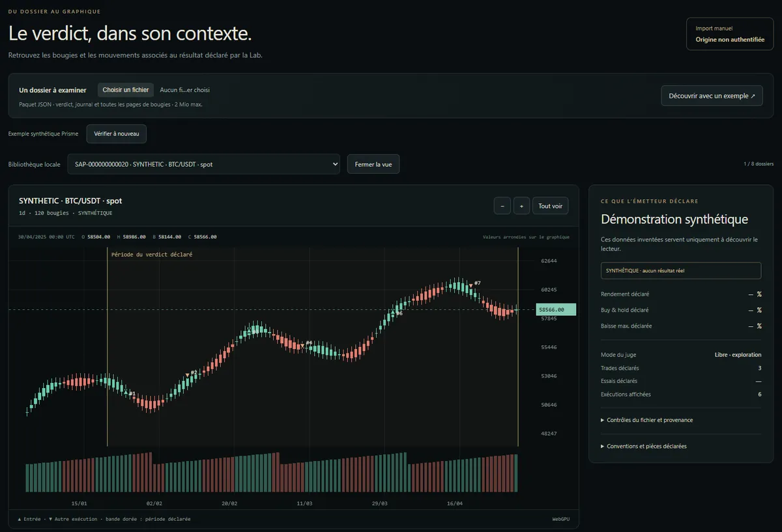Zoom out the chart with the minus button

(x=502, y=206)
